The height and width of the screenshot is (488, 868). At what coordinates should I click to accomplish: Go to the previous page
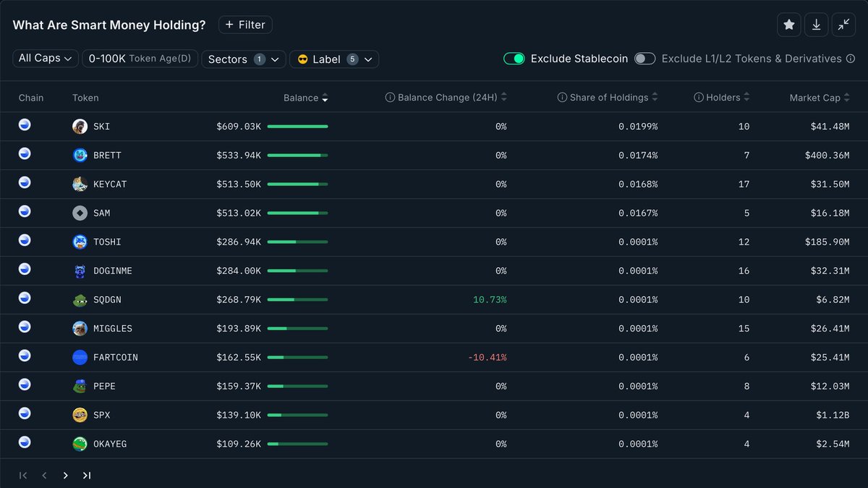(x=44, y=476)
